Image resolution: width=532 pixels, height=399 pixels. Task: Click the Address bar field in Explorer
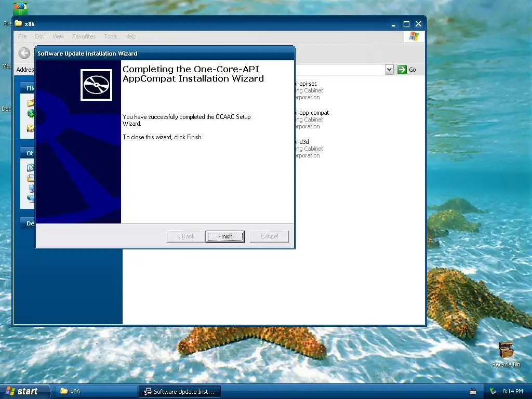tap(339, 70)
